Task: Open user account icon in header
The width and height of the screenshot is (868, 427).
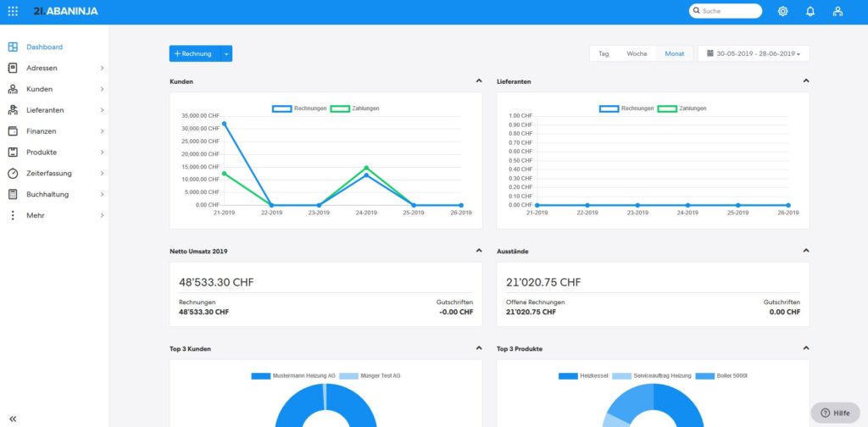Action: tap(838, 11)
